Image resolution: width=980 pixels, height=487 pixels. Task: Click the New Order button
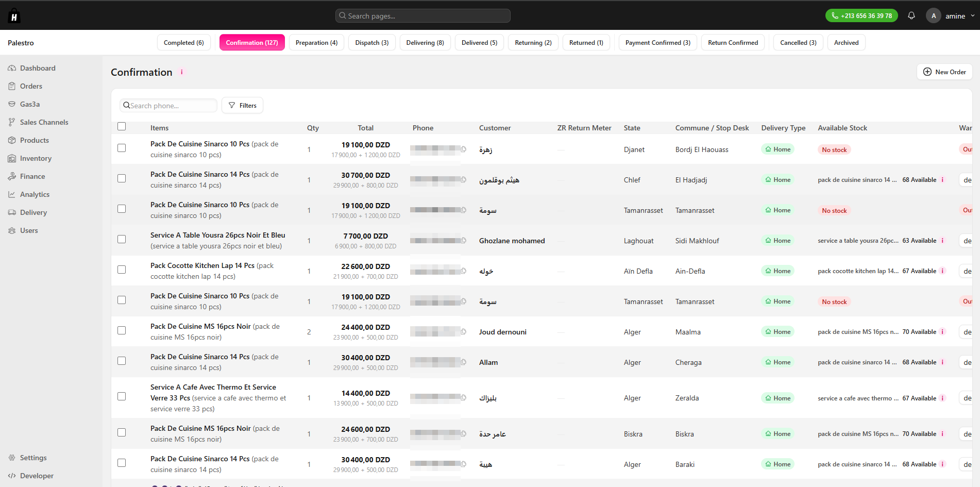[944, 72]
